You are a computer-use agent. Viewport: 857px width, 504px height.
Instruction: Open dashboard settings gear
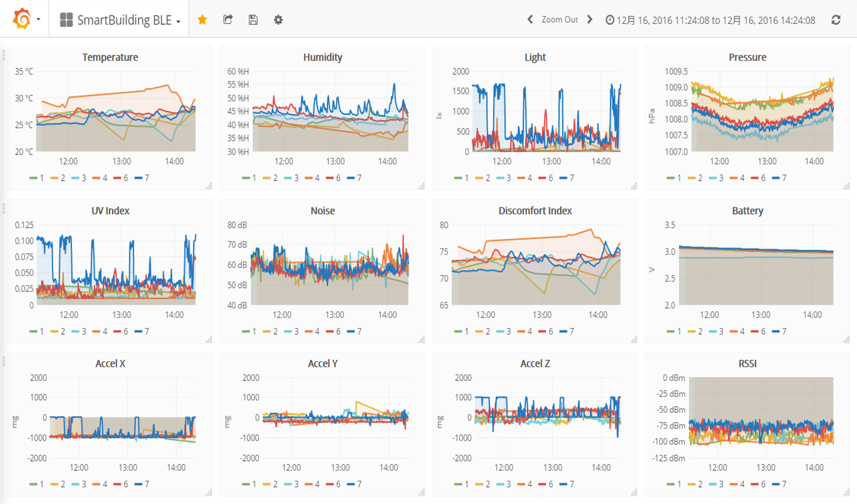(278, 20)
